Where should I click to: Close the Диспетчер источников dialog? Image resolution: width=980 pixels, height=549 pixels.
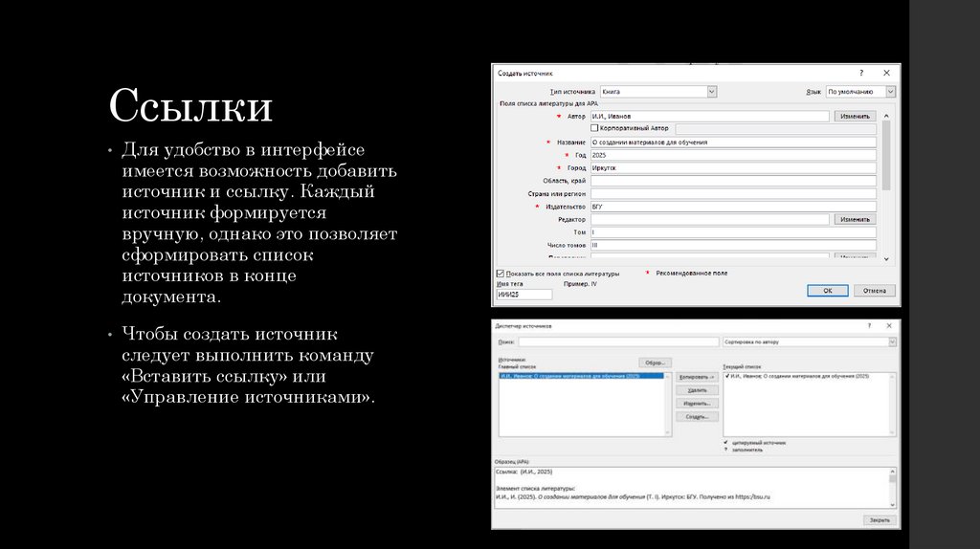889,326
